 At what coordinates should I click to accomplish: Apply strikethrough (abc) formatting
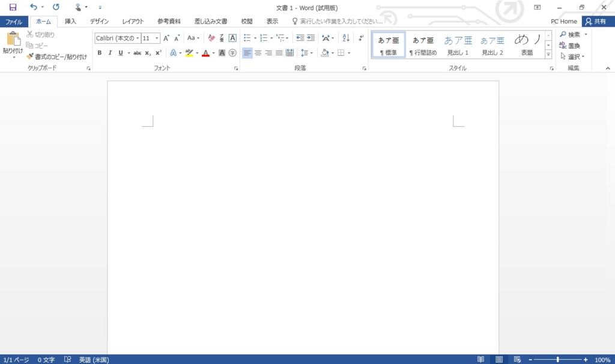(x=138, y=53)
